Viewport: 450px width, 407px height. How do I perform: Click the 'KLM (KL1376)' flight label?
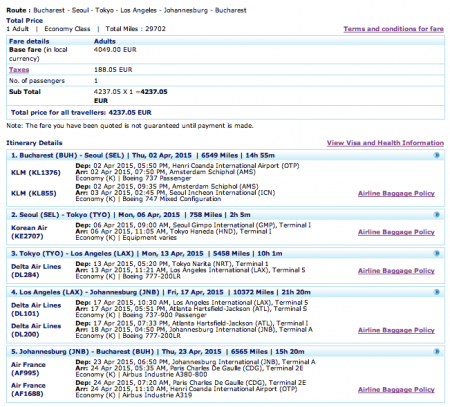click(36, 173)
